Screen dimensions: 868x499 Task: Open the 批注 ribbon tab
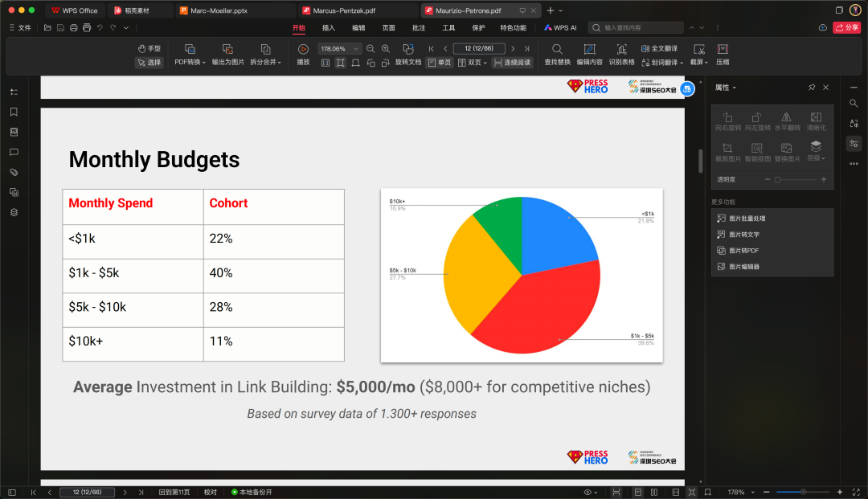point(419,27)
